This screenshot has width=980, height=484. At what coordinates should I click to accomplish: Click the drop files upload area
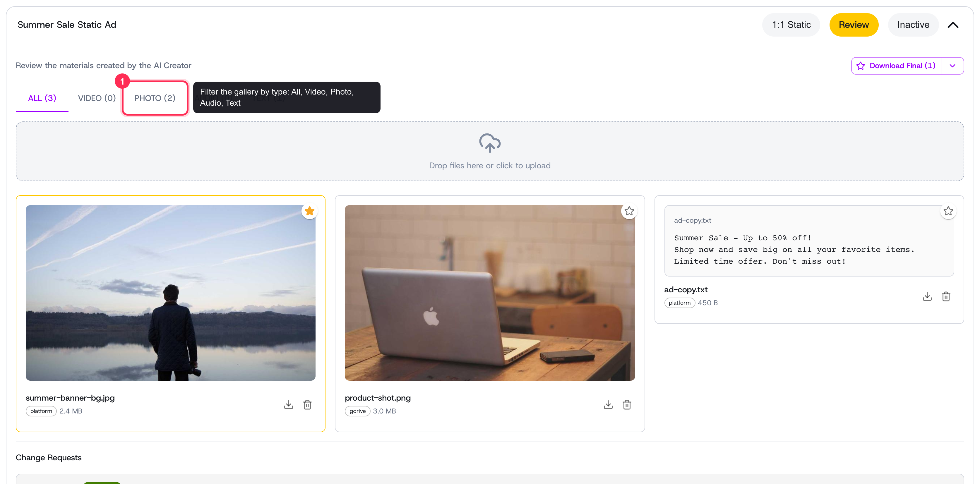pos(490,151)
